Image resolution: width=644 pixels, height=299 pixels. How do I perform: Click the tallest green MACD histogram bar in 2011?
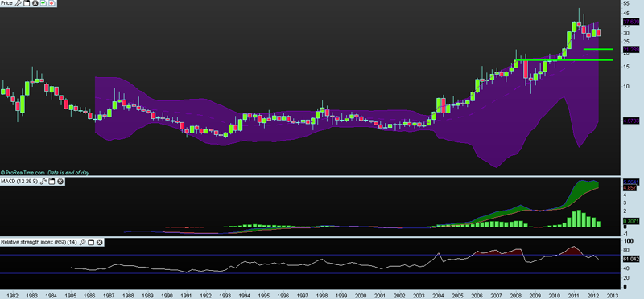[x=579, y=218]
